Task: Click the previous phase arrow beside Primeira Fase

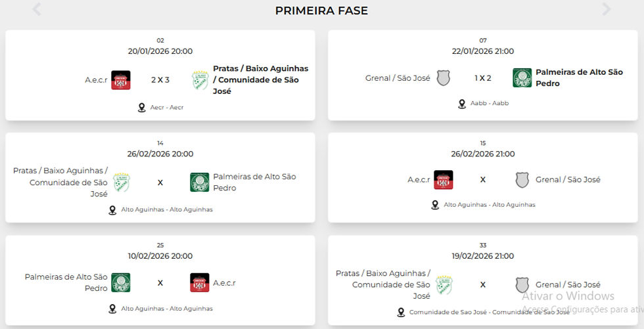Action: (37, 9)
